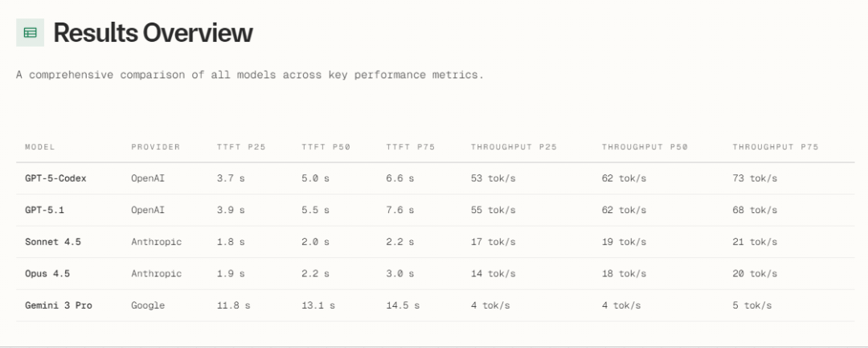Select the Gemini 3 Pro row
This screenshot has width=868, height=348.
59,305
